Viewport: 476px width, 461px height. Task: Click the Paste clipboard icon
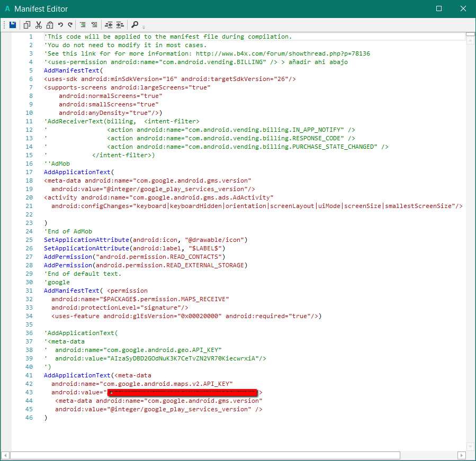[x=50, y=25]
